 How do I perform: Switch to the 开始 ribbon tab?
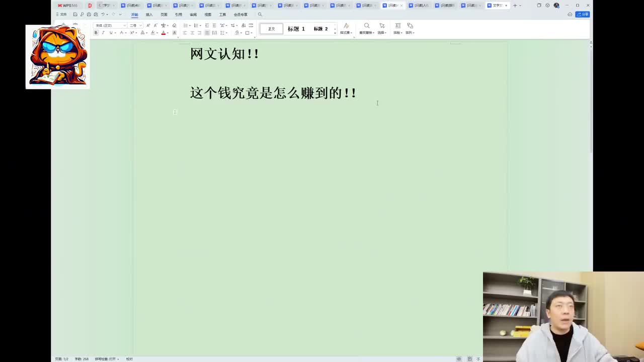134,15
